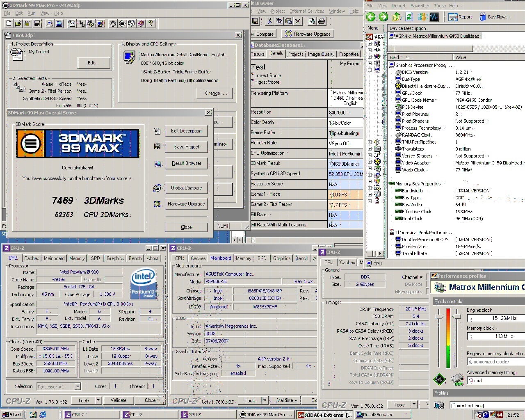The width and height of the screenshot is (525, 420).
Task: Open the Favorites menu in AIDA64
Action: click(x=420, y=6)
